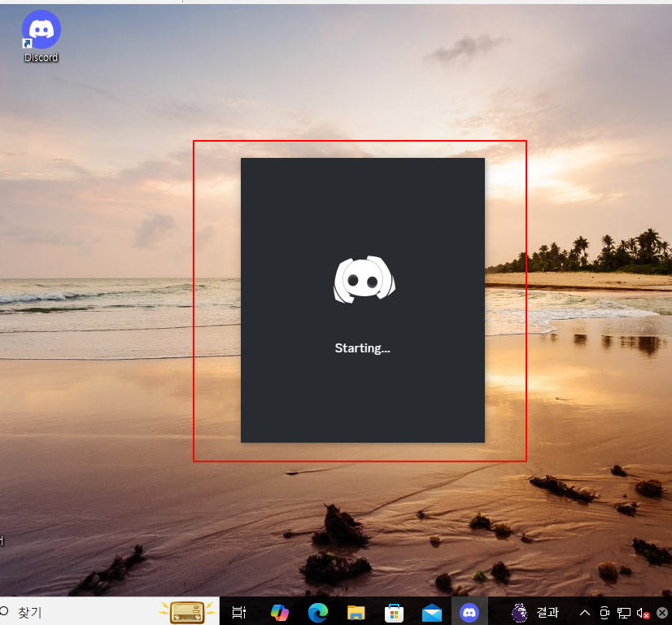Click the Discord logo on the splash screen
Image resolution: width=672 pixels, height=625 pixels.
point(364,279)
